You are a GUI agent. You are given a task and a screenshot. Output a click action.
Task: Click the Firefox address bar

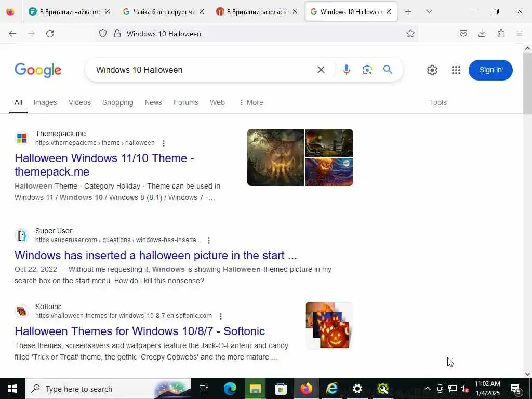click(258, 34)
